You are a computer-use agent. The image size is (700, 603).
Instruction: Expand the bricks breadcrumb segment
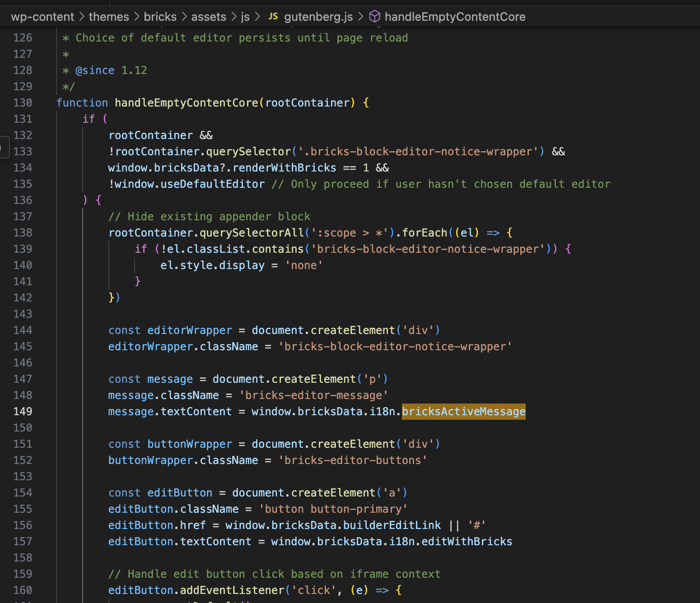tap(160, 17)
